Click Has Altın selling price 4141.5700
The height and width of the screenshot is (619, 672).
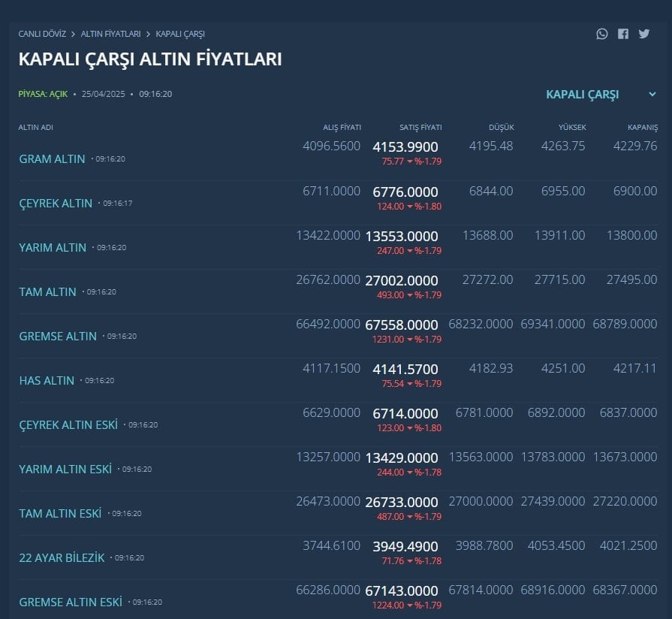(x=405, y=369)
